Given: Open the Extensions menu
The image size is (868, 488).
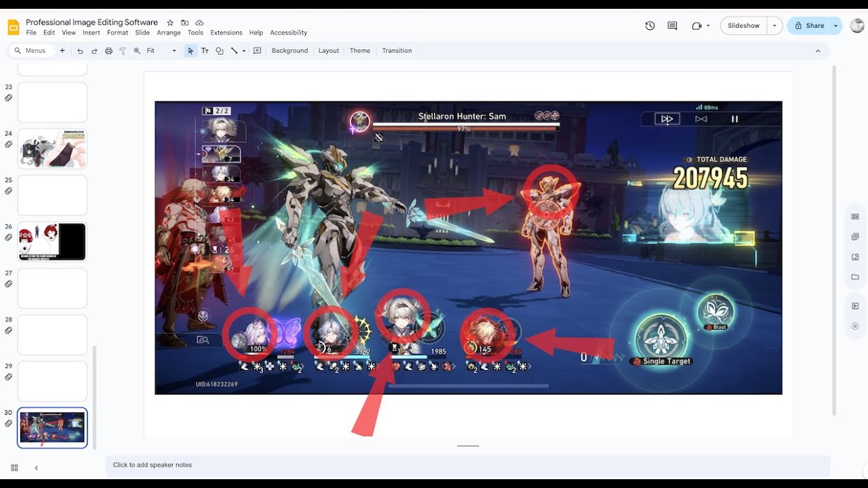Looking at the screenshot, I should tap(226, 33).
